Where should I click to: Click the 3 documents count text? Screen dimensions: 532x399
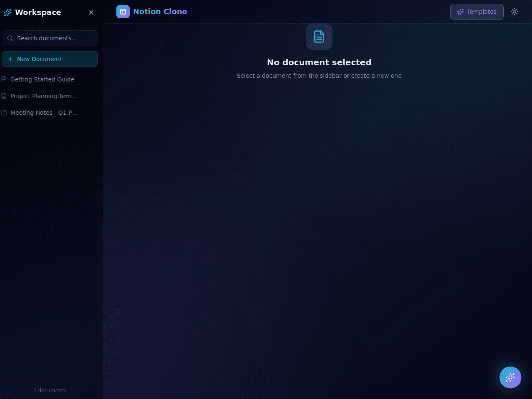pyautogui.click(x=49, y=391)
